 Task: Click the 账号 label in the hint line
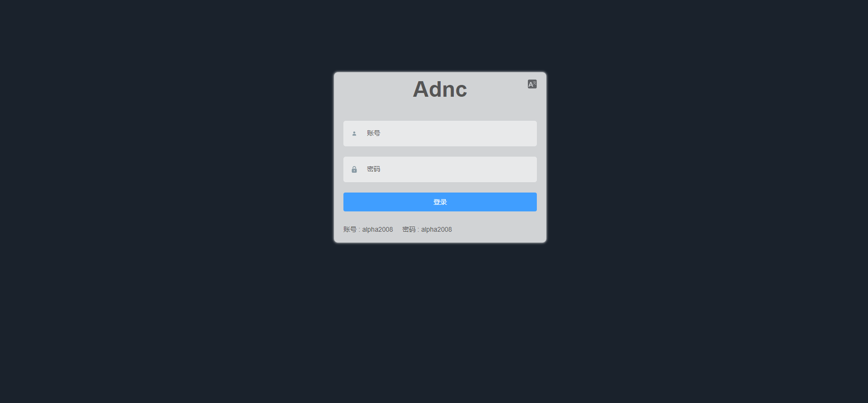click(x=350, y=229)
